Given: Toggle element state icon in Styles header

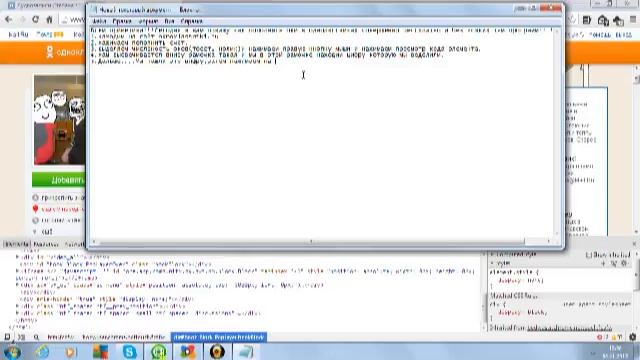Looking at the screenshot, I should tap(613, 264).
